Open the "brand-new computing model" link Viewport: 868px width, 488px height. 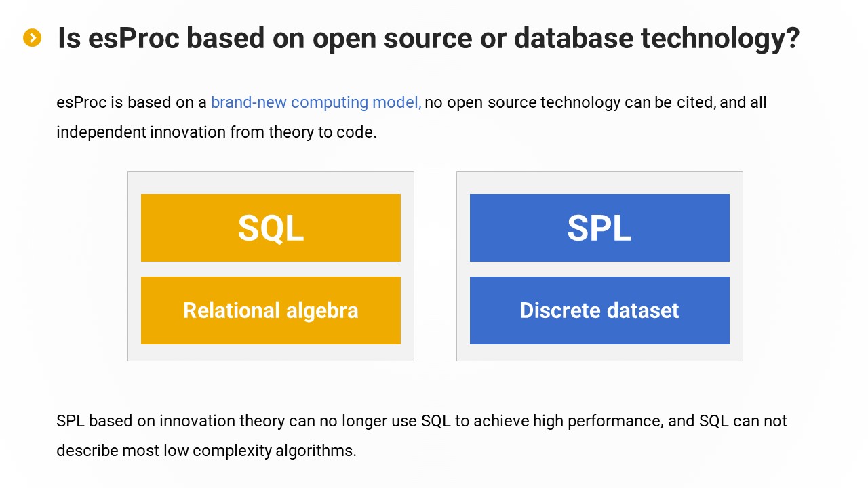pyautogui.click(x=316, y=102)
